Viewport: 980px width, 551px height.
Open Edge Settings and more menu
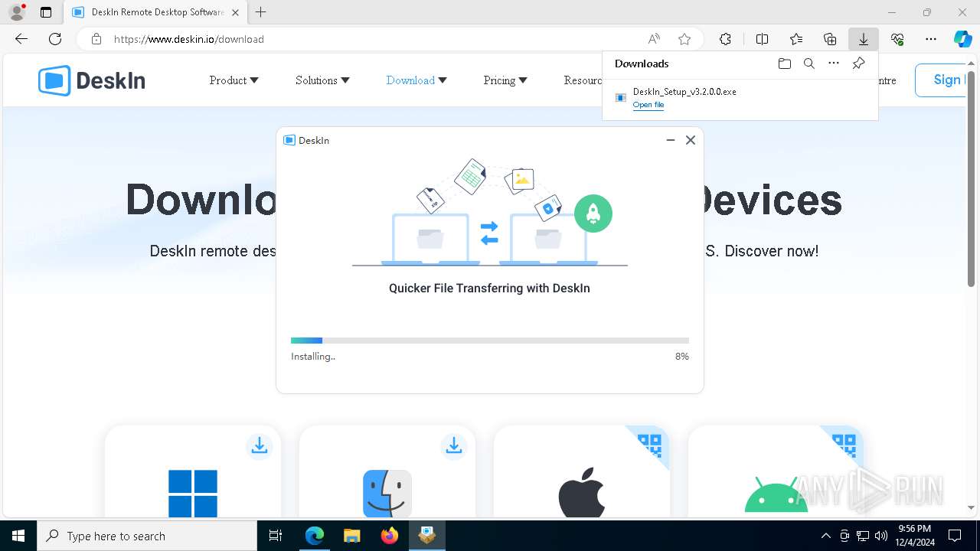pyautogui.click(x=931, y=39)
